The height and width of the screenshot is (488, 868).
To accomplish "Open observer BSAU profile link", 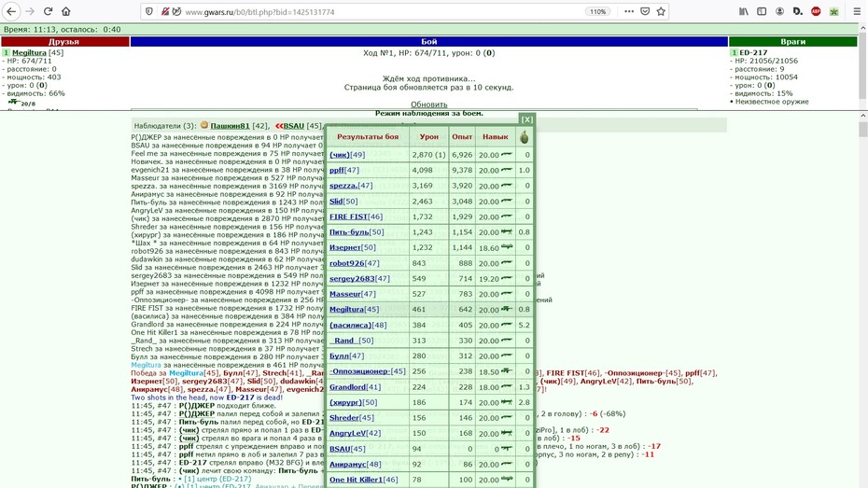I will (293, 126).
